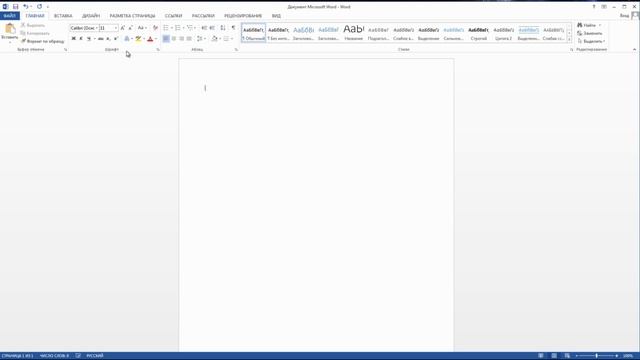Screen dimensions: 640x360
Task: Click the Save icon in quick access toolbar
Action: point(16,7)
